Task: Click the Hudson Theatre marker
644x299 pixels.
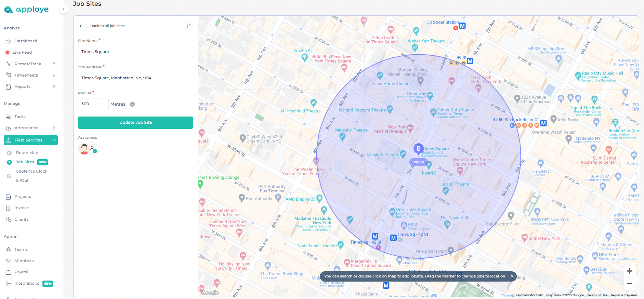Action: pyautogui.click(x=446, y=190)
